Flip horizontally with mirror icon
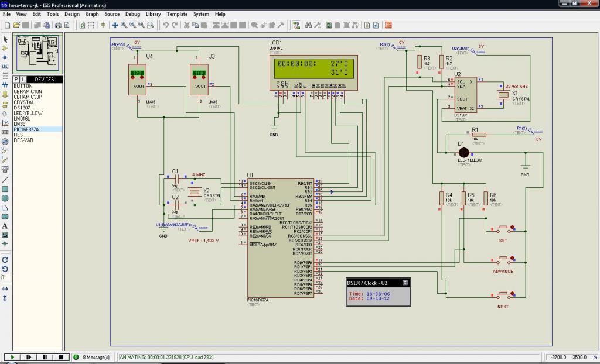This screenshot has height=364, width=600. pyautogui.click(x=5, y=289)
